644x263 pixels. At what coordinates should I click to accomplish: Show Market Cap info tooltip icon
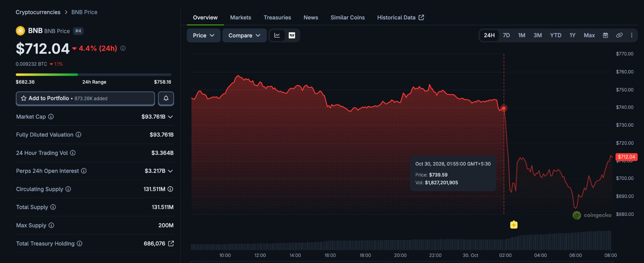tap(51, 117)
